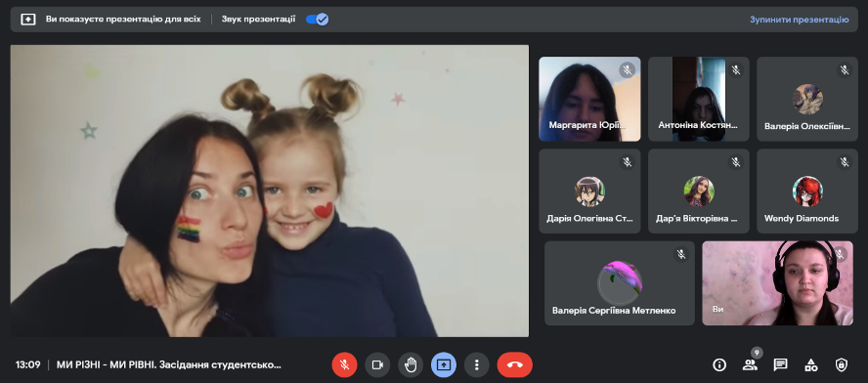Click Валерія Сергіївна Метленко's tile
Viewport: 868px width, 383px height.
tap(620, 282)
